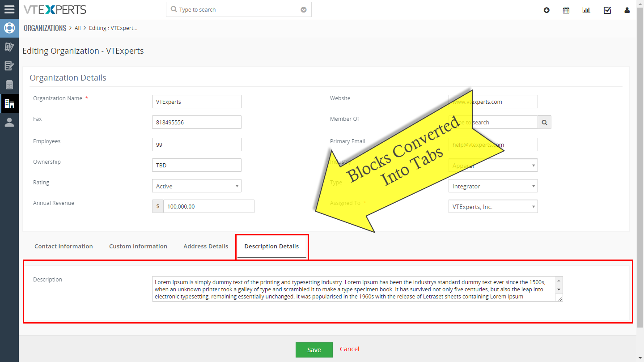The width and height of the screenshot is (644, 362).
Task: Go to ORGANIZATIONS breadcrumb link
Action: tap(45, 28)
